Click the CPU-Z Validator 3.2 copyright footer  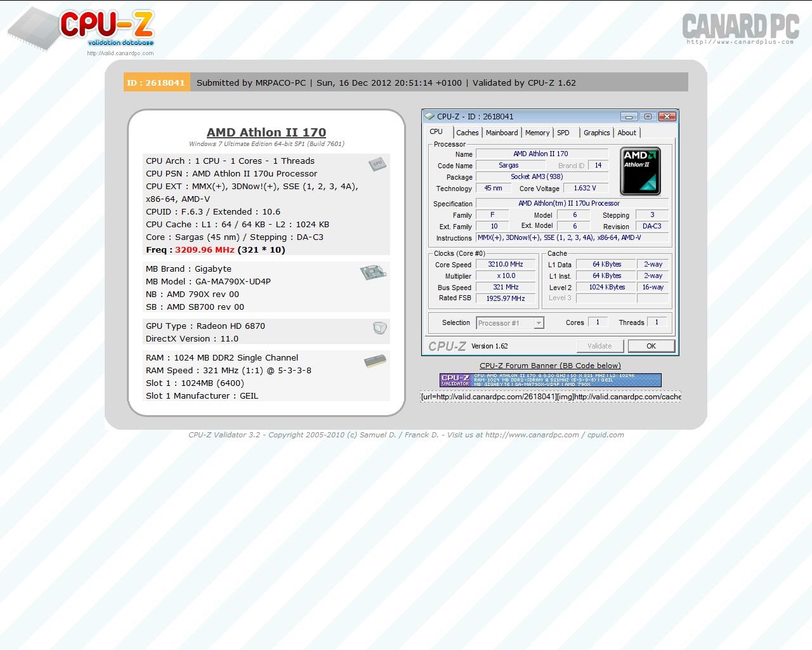pos(406,435)
